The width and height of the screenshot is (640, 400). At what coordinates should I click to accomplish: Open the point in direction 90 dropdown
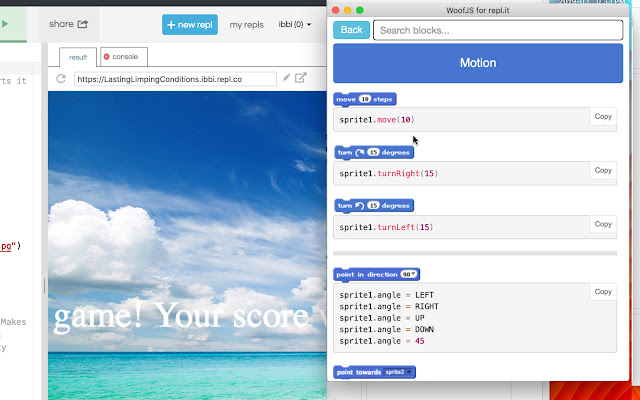pos(409,274)
